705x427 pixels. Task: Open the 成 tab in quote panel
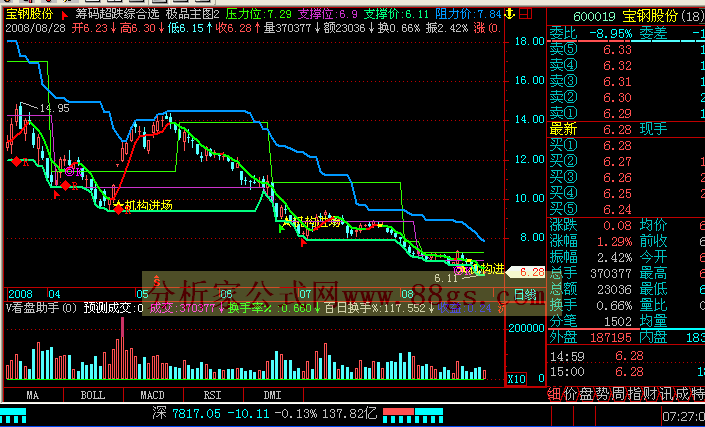(680, 394)
